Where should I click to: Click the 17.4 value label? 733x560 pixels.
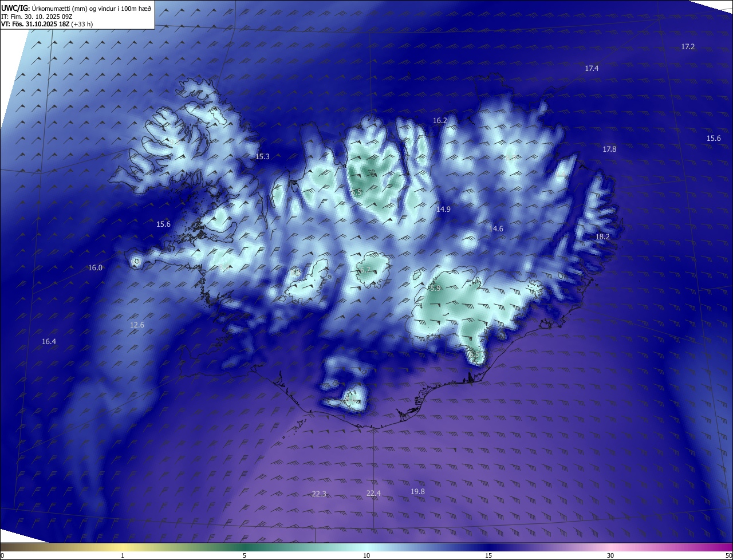[592, 68]
